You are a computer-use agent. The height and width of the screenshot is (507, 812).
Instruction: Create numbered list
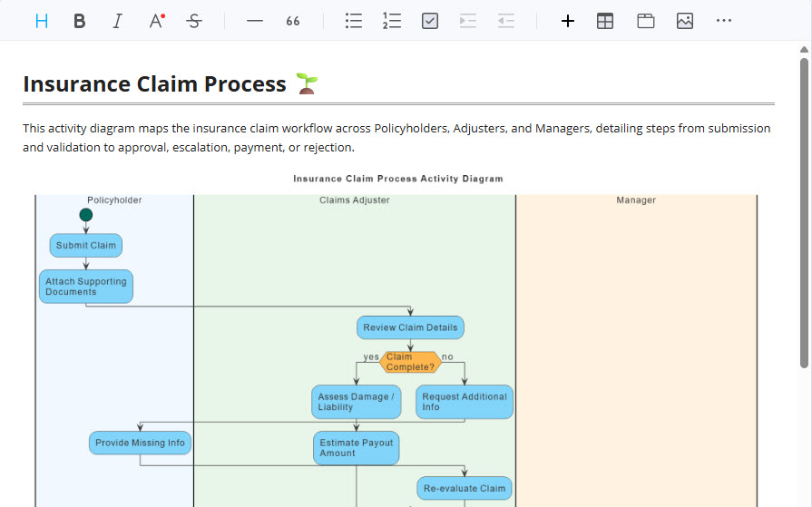click(x=392, y=21)
